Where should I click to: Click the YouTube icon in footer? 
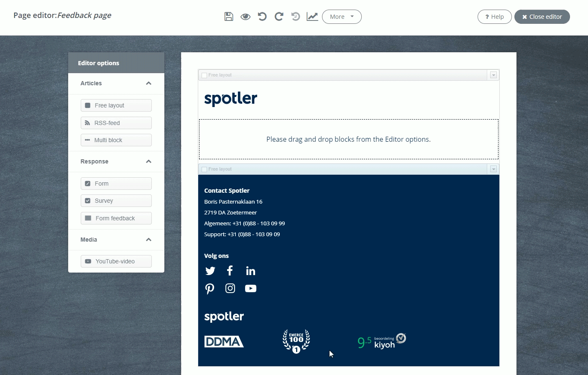click(251, 288)
